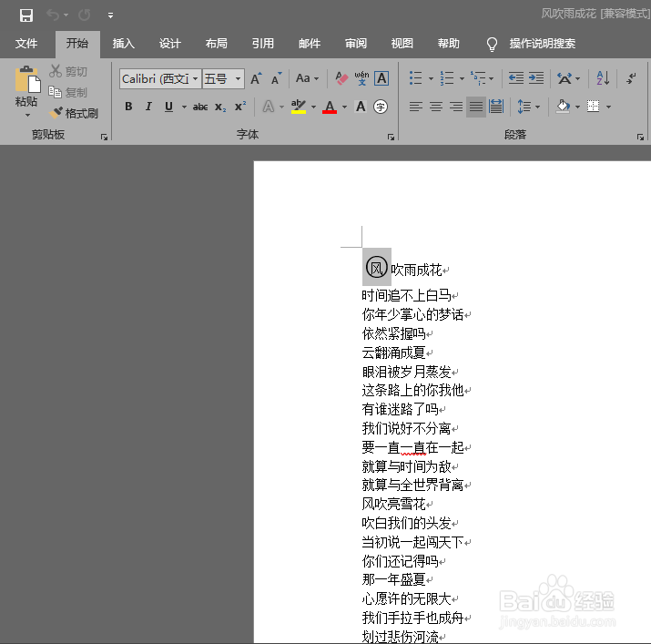The height and width of the screenshot is (644, 651).
Task: Toggle show paragraph marks icon
Action: [x=632, y=78]
